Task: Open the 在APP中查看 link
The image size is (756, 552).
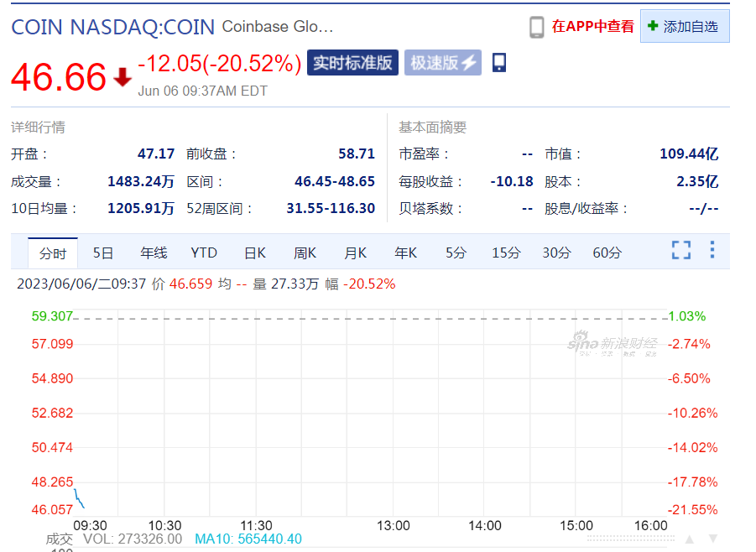Action: 592,27
